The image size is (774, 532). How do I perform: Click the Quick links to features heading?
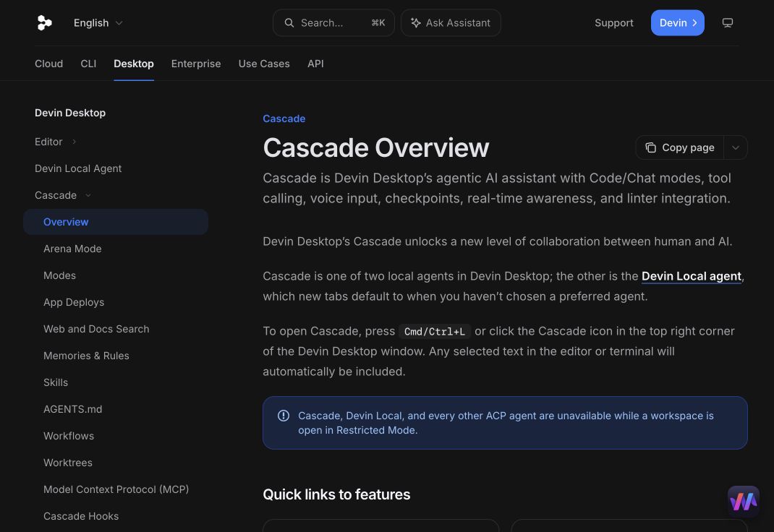336,494
